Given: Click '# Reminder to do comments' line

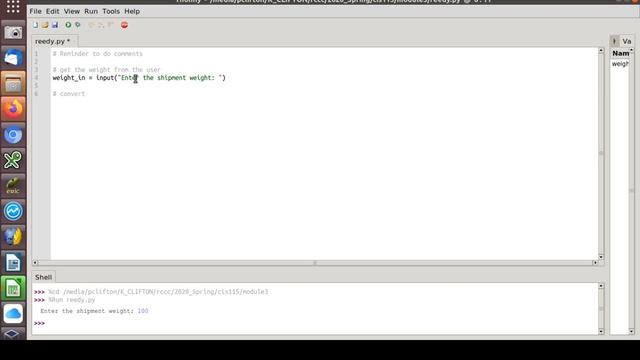Looking at the screenshot, I should [98, 54].
